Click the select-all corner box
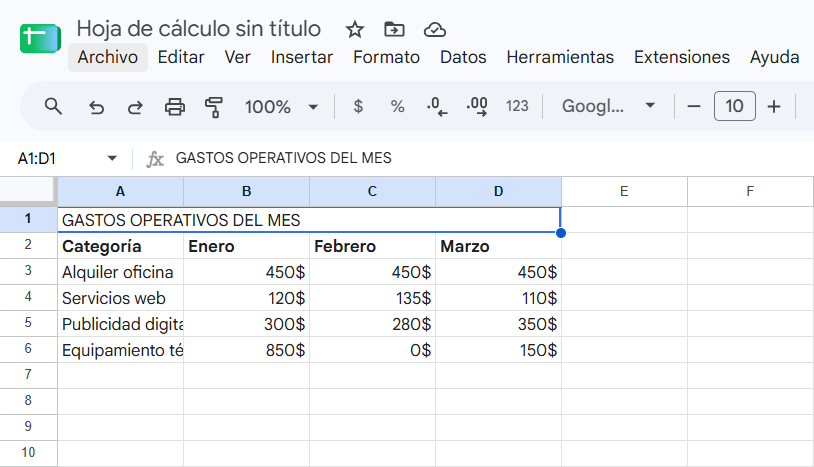Viewport: 814px width, 467px height. pos(27,190)
